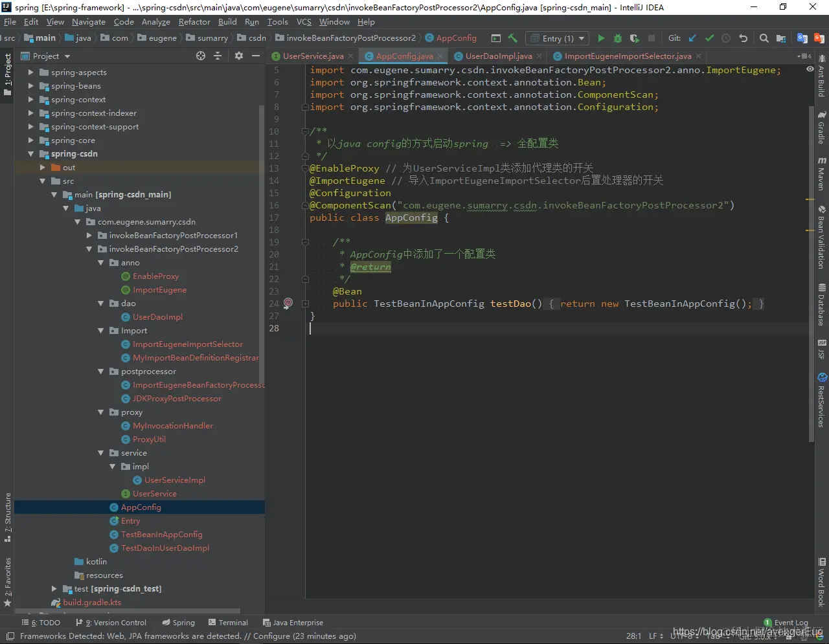The image size is (829, 644).
Task: Collapse the postprocessor package folder
Action: [101, 372]
